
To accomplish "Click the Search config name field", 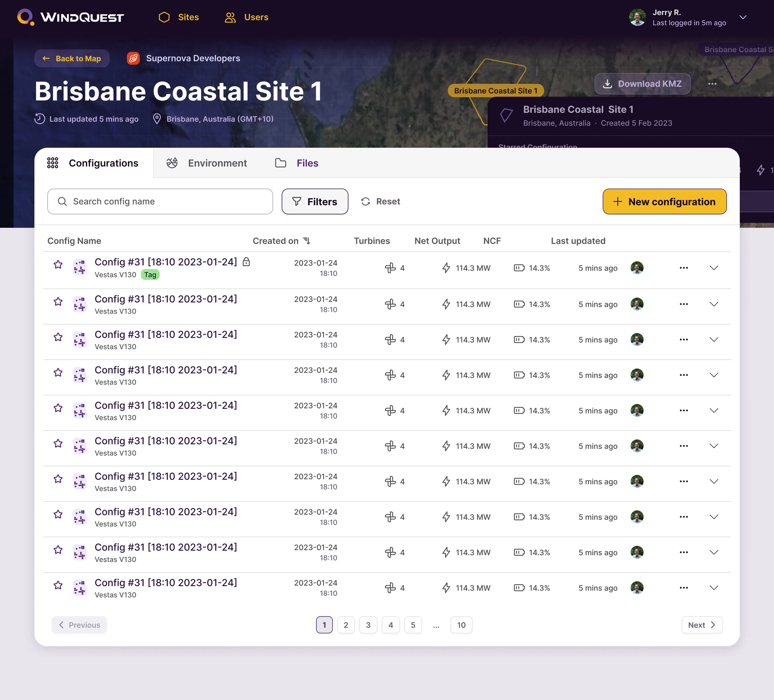I will [160, 201].
